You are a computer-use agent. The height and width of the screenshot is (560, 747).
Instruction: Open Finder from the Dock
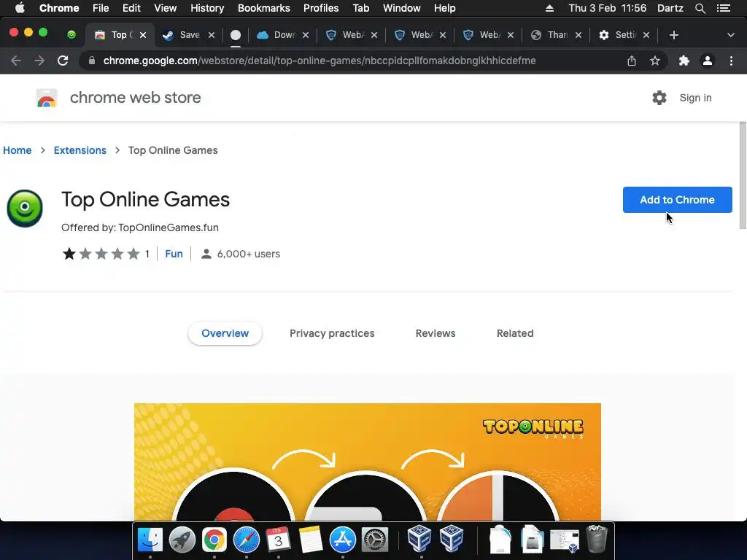(x=150, y=540)
